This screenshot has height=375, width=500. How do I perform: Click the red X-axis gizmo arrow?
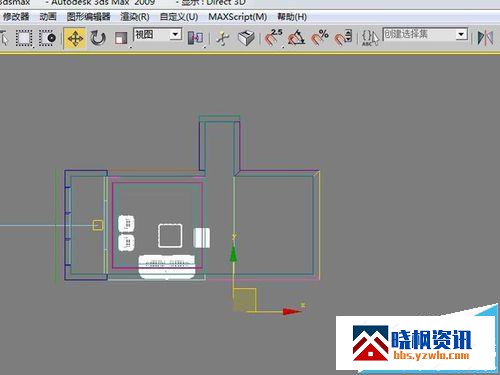click(x=292, y=312)
